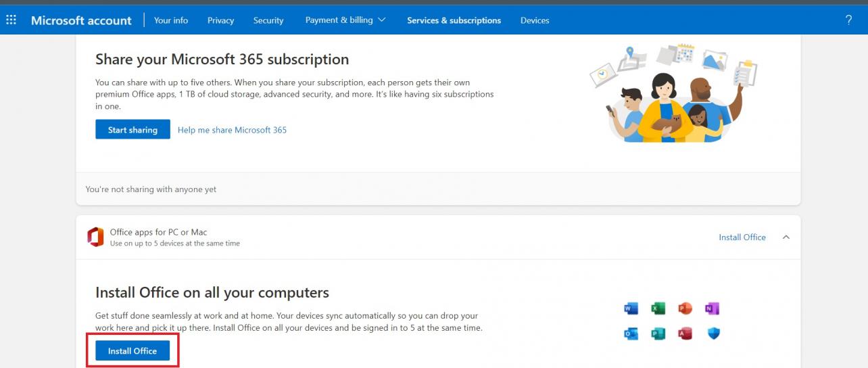Click the Office logo beside Office apps
This screenshot has height=368, width=868.
point(95,237)
